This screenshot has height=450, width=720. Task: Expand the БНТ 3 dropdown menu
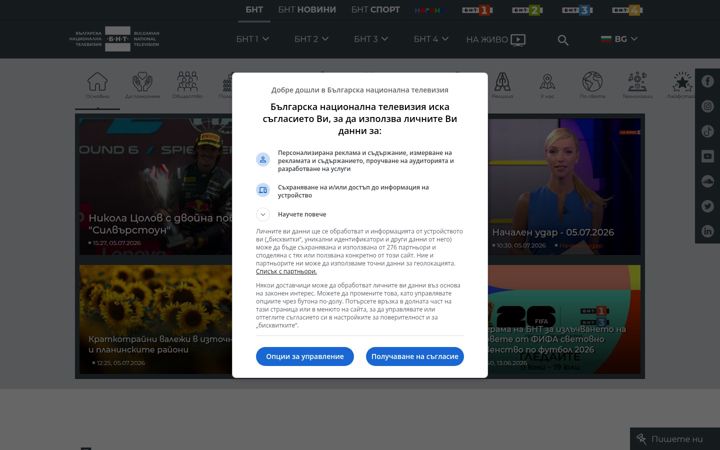[371, 39]
